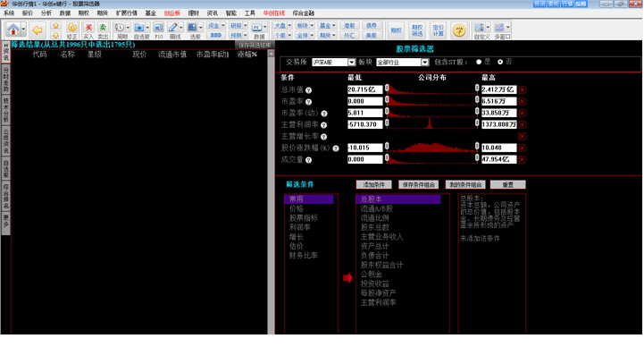This screenshot has height=347, width=644.
Task: Click the 买入 buy icon
Action: [88, 30]
